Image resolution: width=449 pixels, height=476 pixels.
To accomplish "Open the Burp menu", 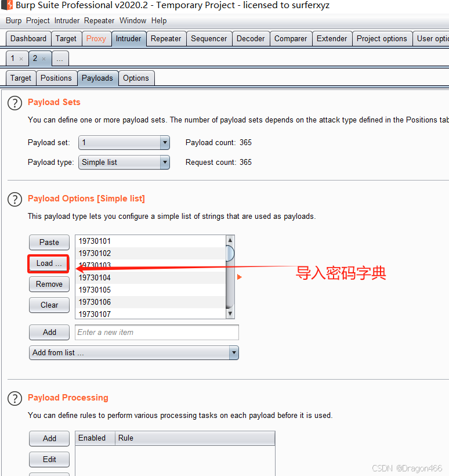I will click(x=14, y=21).
